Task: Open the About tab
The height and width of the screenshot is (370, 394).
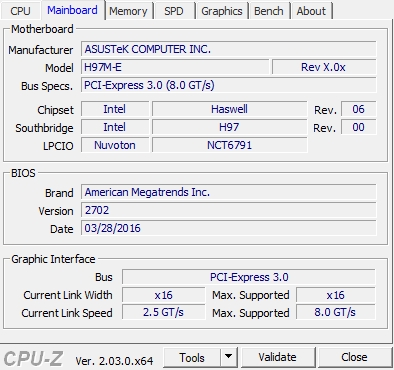Action: [x=311, y=11]
